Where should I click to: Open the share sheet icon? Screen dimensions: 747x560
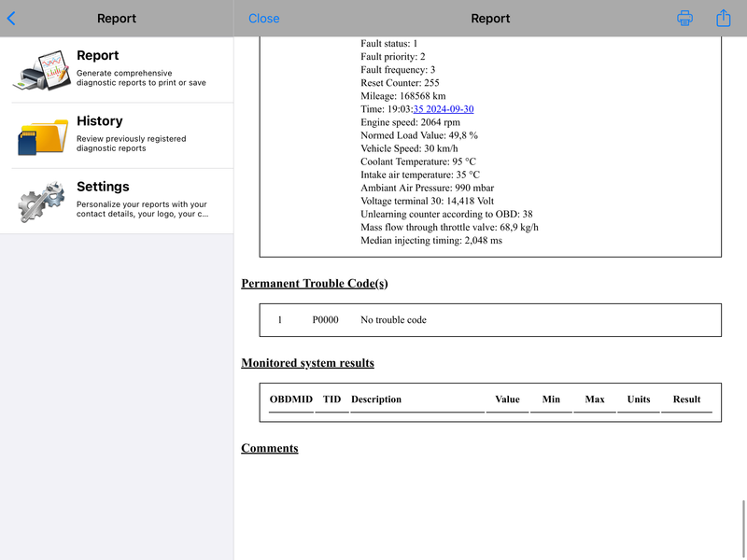(x=723, y=18)
